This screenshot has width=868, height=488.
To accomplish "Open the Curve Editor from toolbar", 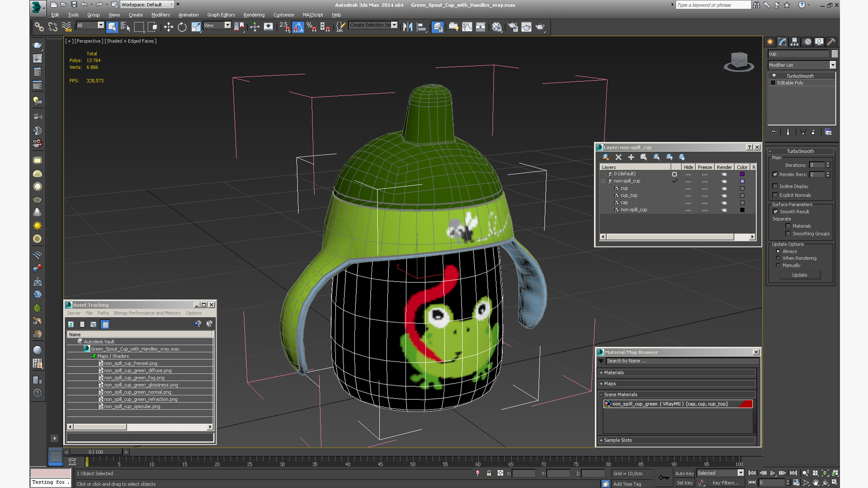I will [467, 27].
